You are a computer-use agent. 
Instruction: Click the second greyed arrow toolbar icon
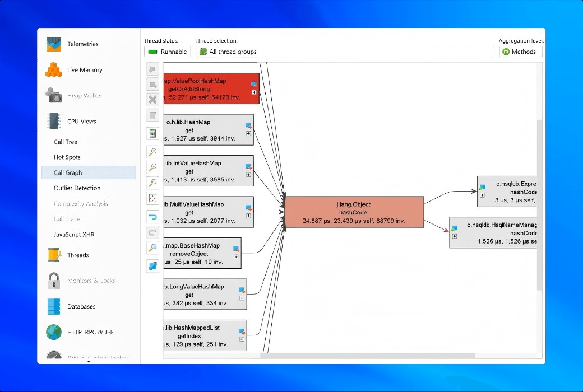pos(152,85)
